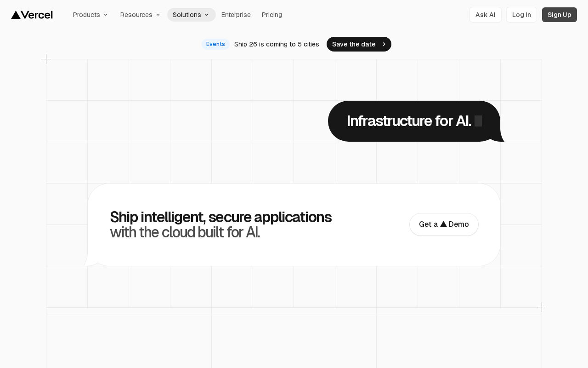The width and height of the screenshot is (588, 368).
Task: Go to the Enterprise page
Action: tap(236, 15)
